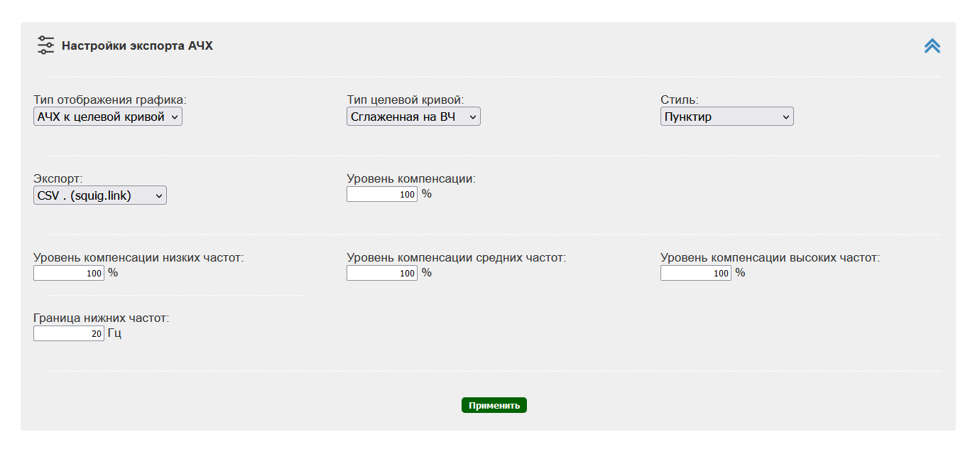Screen dimensions: 980x452
Task: Collapse the panel with the double chevron
Action: (932, 45)
